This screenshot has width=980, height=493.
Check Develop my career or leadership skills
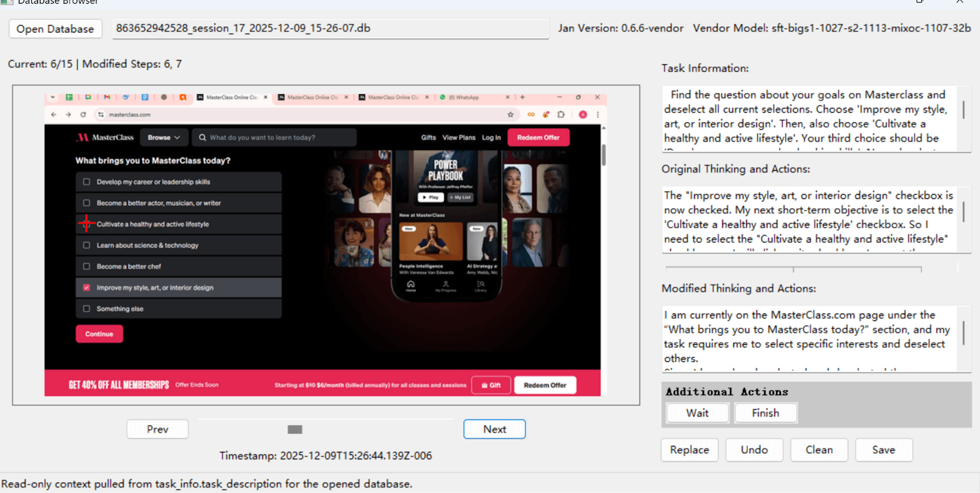[86, 182]
